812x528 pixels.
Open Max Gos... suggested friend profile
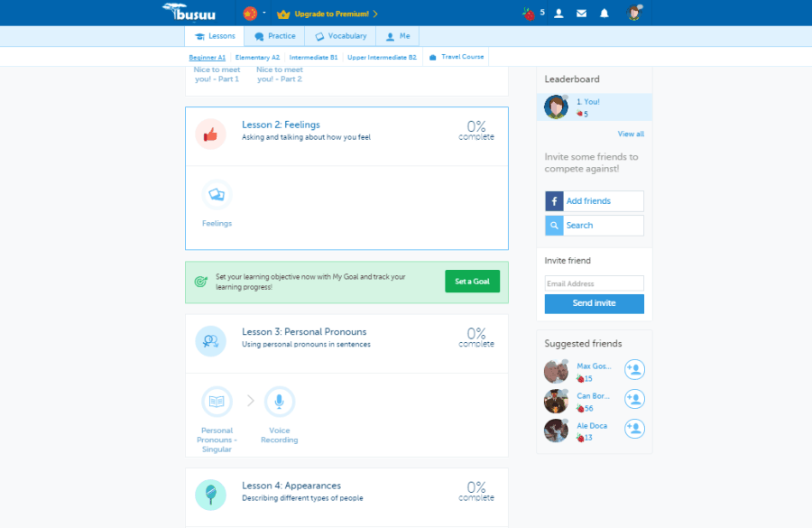click(x=594, y=366)
